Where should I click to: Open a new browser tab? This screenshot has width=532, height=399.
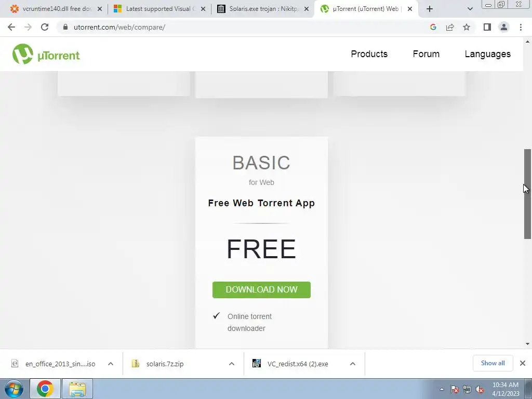[x=430, y=9]
